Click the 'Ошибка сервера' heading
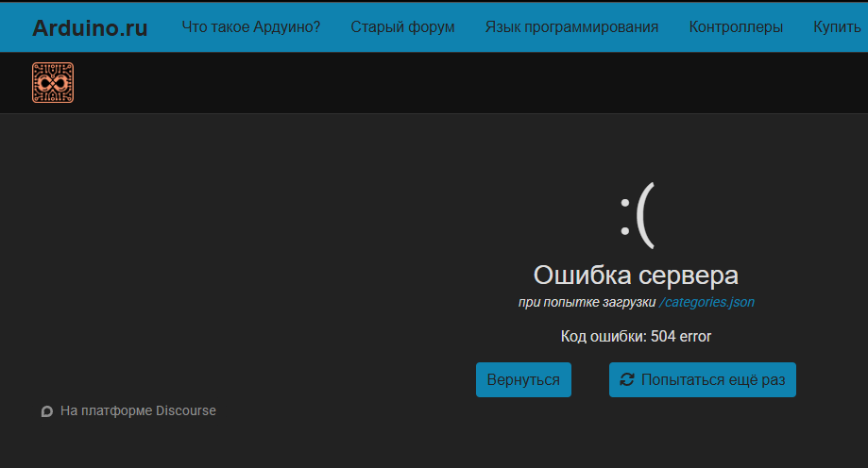 click(636, 276)
